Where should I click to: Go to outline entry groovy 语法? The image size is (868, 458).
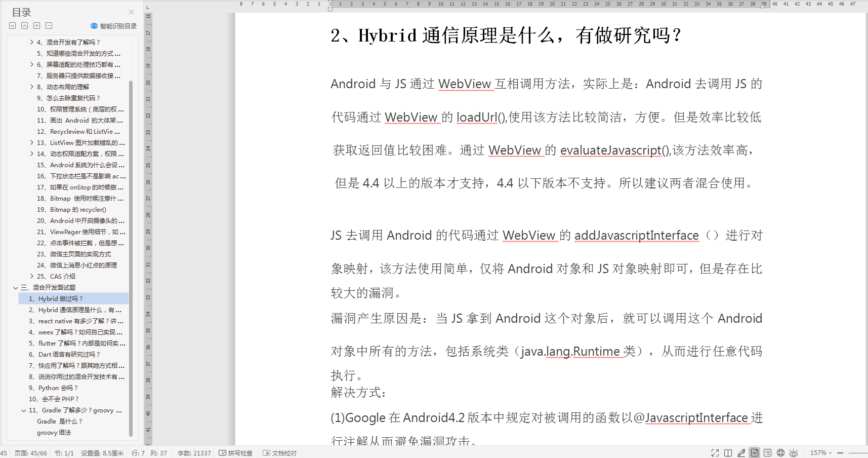(54, 433)
